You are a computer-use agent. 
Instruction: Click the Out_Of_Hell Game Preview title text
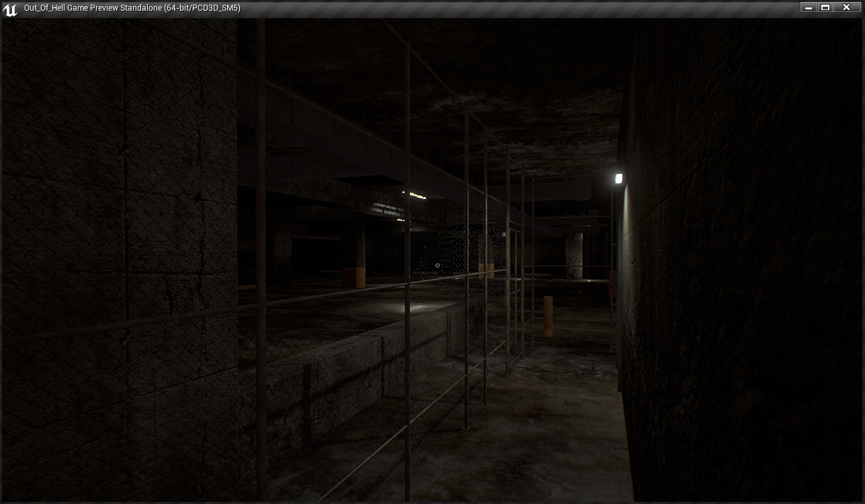[x=132, y=8]
